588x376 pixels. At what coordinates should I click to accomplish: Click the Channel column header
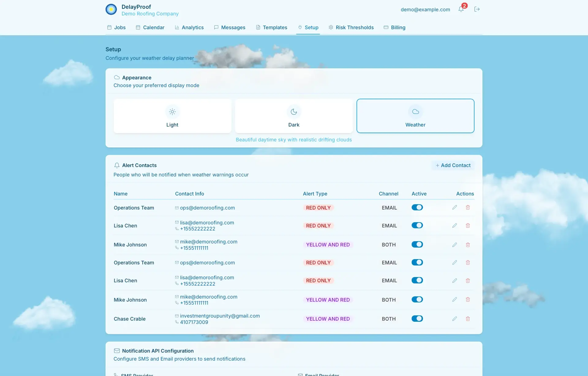click(388, 194)
